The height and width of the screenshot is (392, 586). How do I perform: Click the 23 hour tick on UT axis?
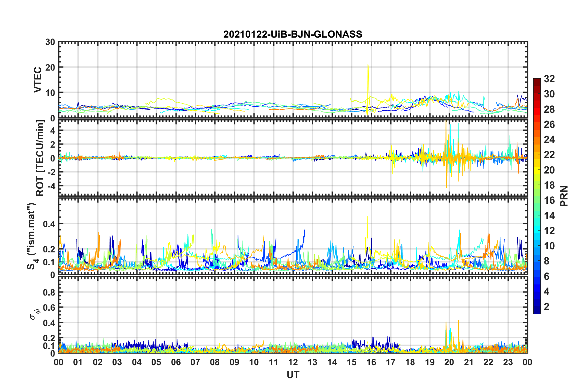pyautogui.click(x=508, y=362)
